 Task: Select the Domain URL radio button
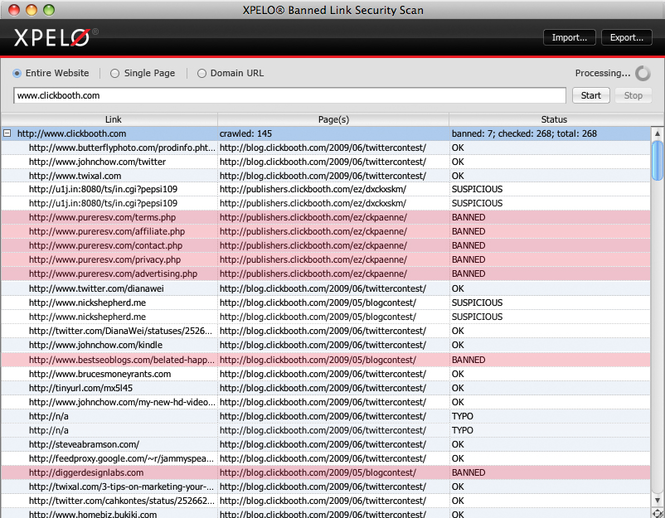(201, 73)
